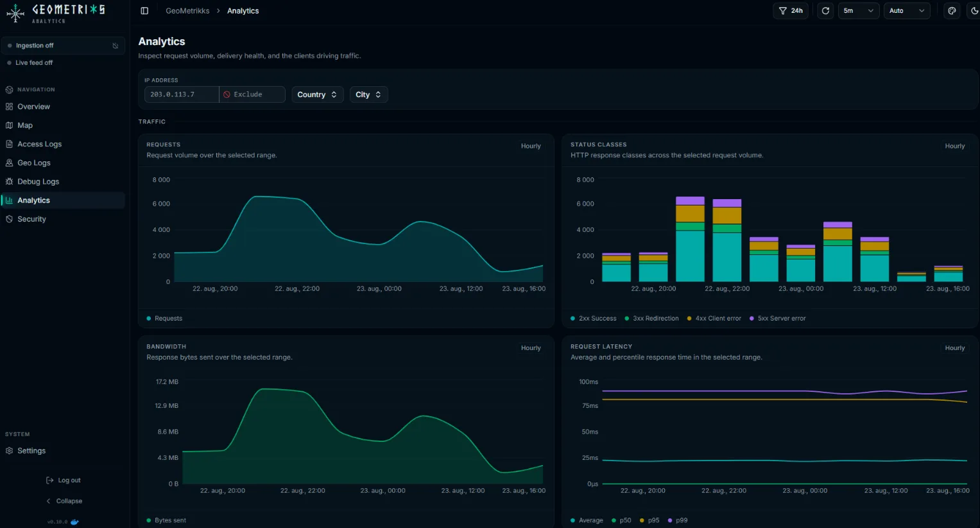Select the Analytics navigation item

click(64, 200)
